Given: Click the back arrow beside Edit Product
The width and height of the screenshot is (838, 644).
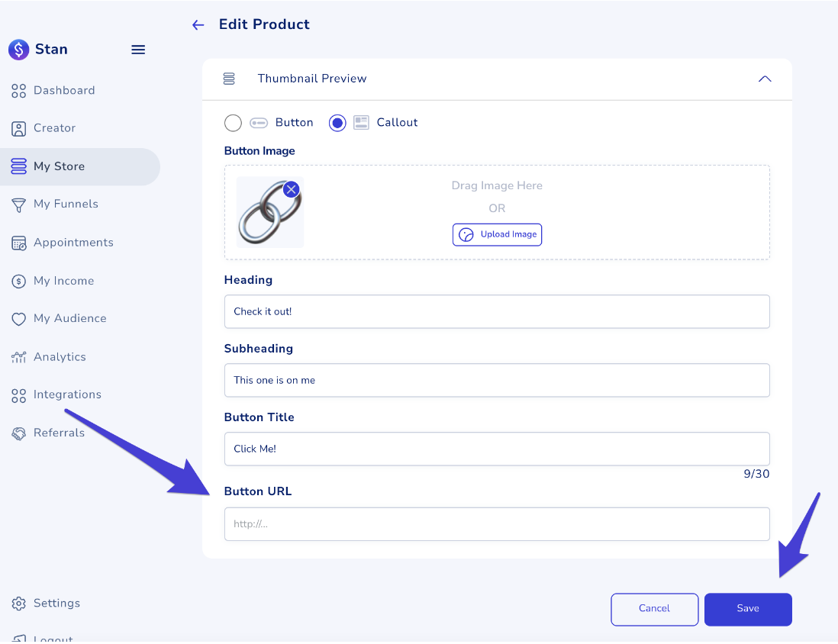Looking at the screenshot, I should coord(198,24).
